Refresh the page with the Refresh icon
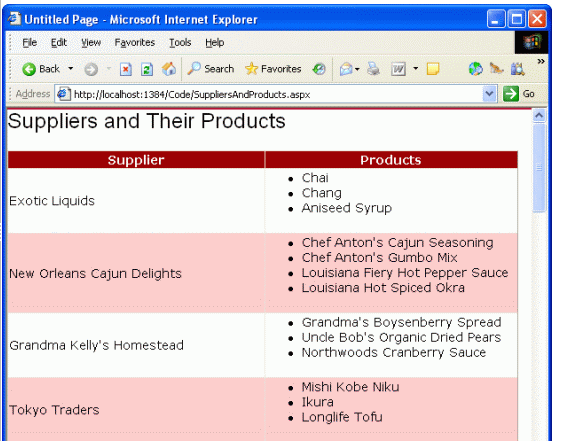569x441 pixels. coord(147,69)
